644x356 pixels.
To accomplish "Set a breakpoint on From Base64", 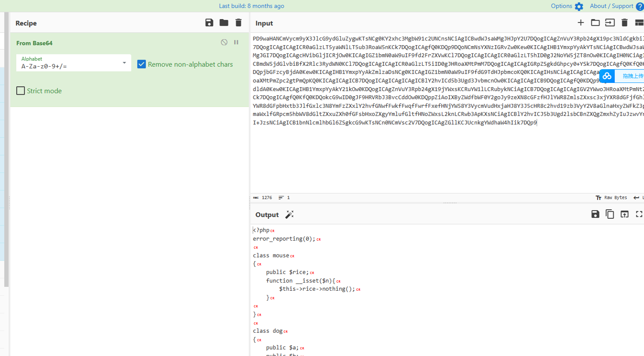I will (236, 42).
